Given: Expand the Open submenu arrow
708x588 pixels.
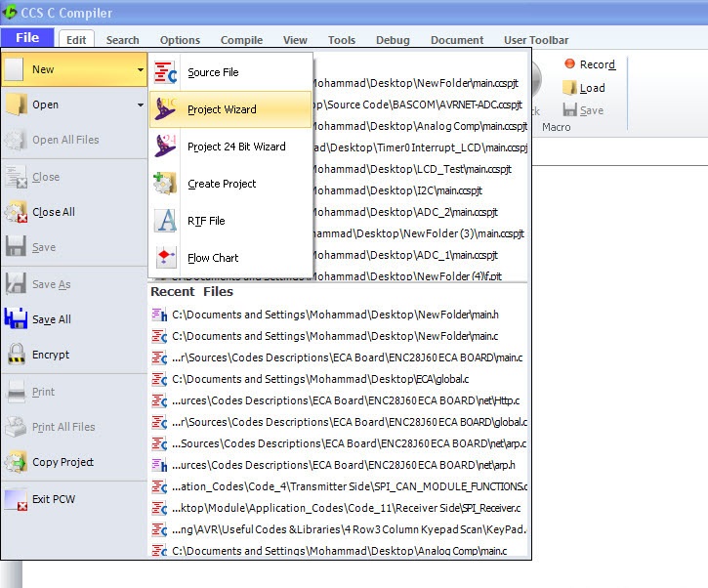Looking at the screenshot, I should click(x=141, y=105).
